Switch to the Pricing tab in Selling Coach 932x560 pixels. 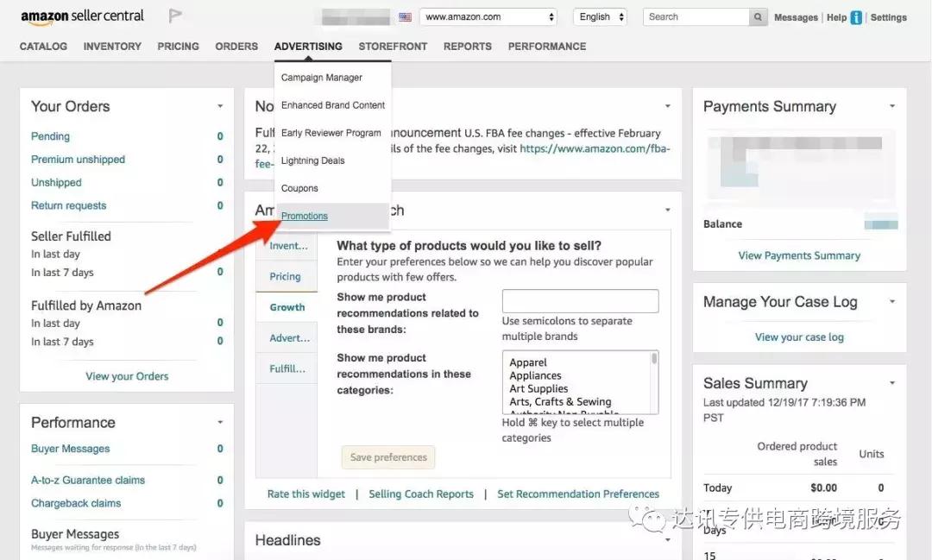[286, 276]
